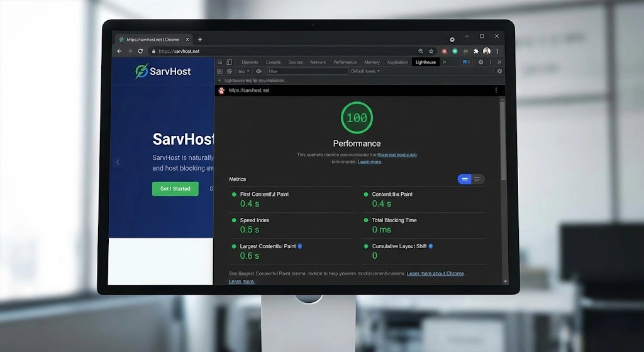Open the blue link above Learn more

point(397,155)
